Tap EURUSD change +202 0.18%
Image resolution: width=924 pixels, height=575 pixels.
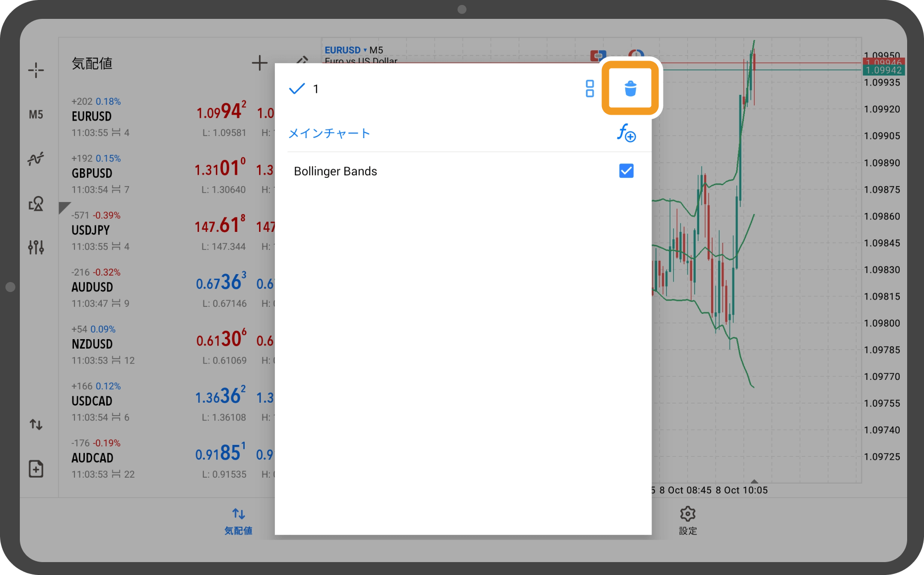[x=96, y=101]
